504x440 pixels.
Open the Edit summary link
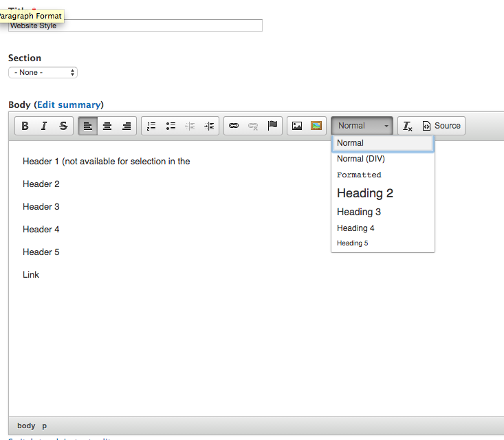tap(69, 104)
